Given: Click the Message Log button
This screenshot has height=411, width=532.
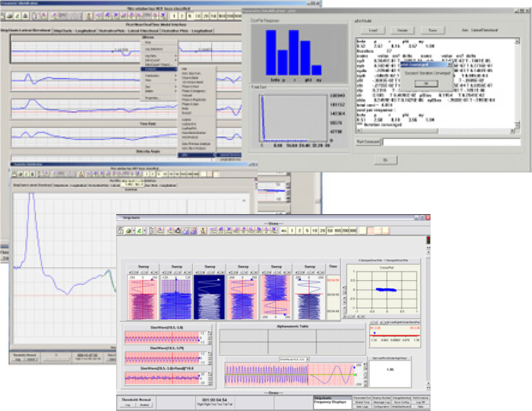Looking at the screenshot, I should click(x=382, y=402).
